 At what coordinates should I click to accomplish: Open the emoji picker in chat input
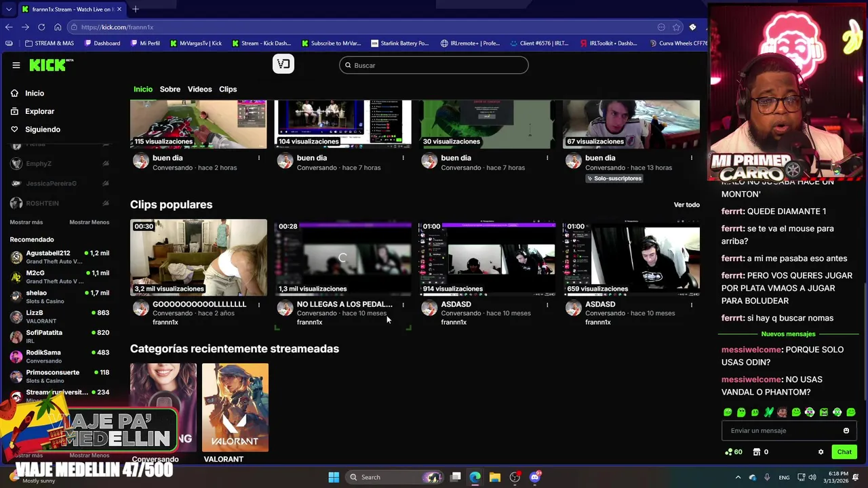click(x=846, y=430)
